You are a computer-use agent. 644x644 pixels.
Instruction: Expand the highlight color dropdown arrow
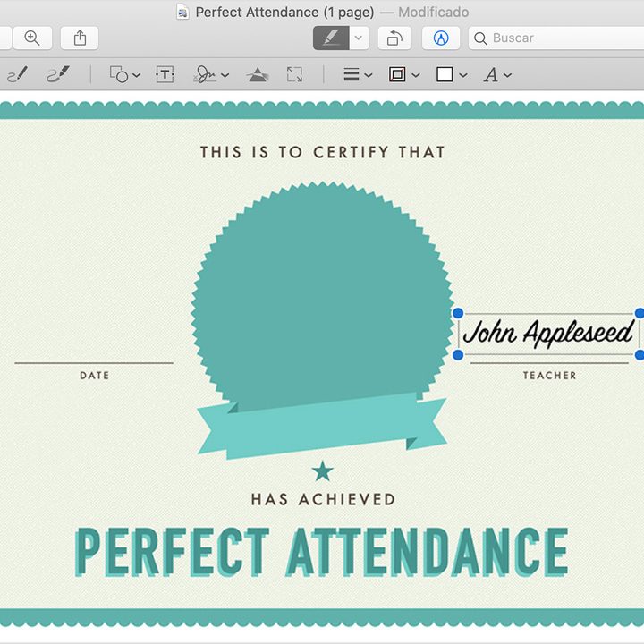(359, 38)
